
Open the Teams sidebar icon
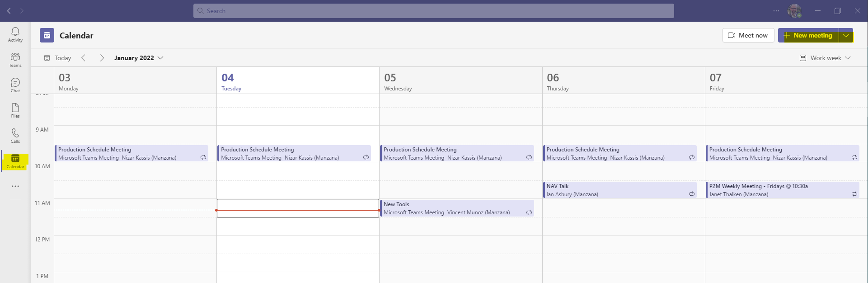pos(15,60)
